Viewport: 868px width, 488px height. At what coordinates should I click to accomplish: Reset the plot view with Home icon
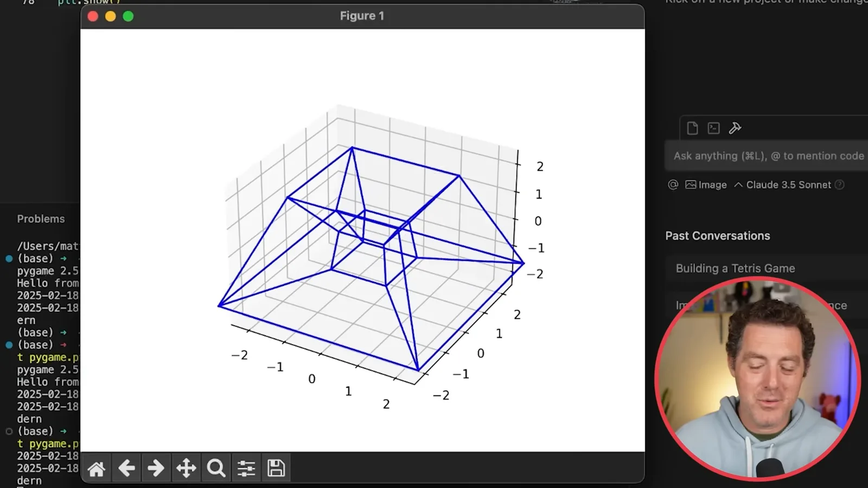click(97, 468)
